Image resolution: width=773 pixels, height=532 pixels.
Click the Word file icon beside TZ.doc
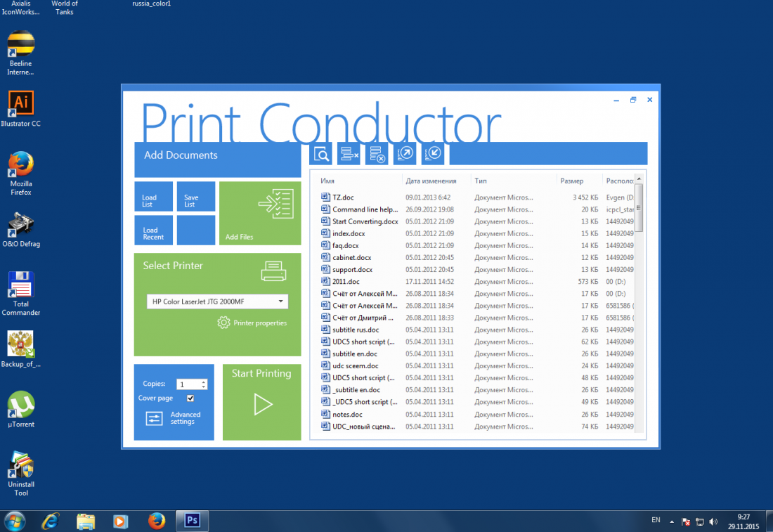325,197
